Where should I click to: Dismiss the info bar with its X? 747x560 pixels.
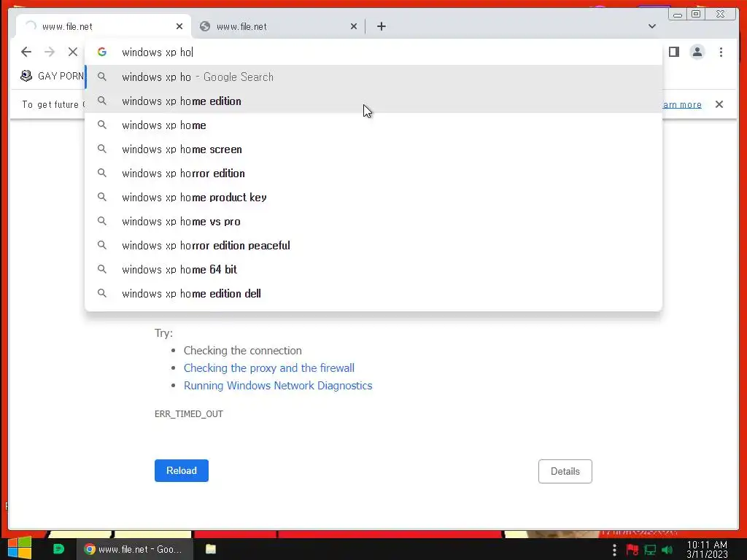719,104
